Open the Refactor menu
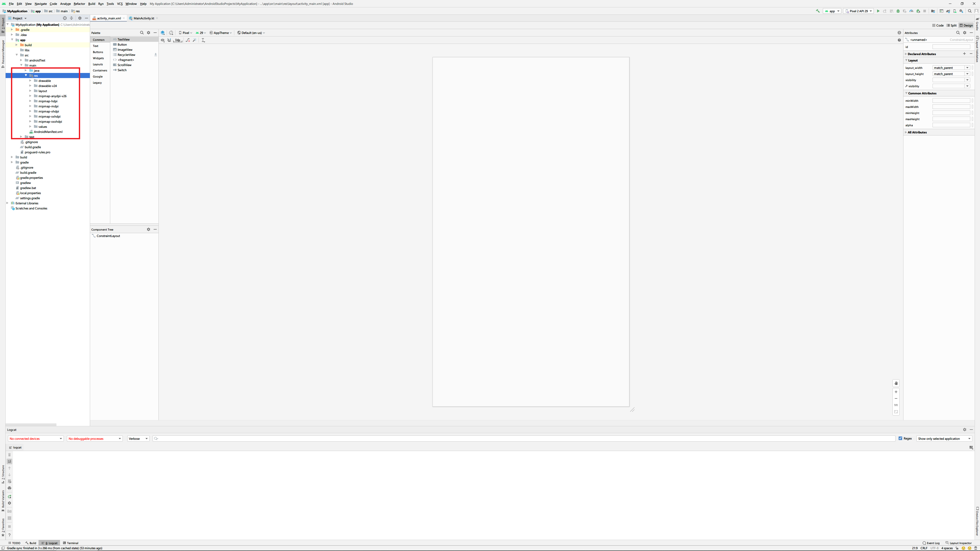980x551 pixels. coord(79,4)
